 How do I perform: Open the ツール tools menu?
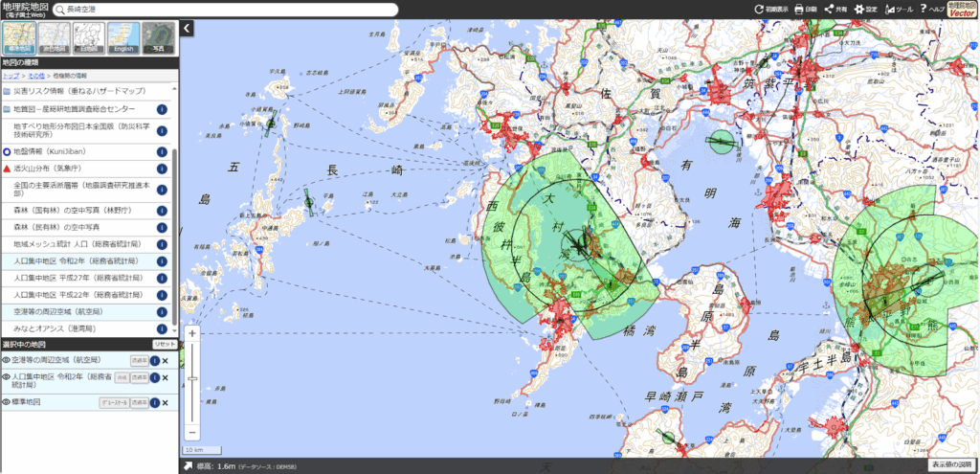899,10
